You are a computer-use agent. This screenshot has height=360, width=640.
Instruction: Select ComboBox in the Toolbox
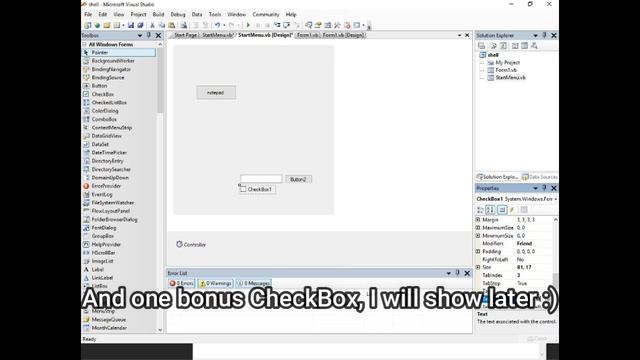point(104,119)
